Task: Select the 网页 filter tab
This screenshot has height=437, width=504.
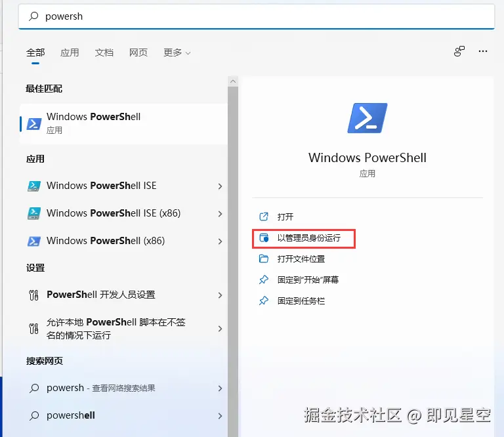Action: click(138, 52)
